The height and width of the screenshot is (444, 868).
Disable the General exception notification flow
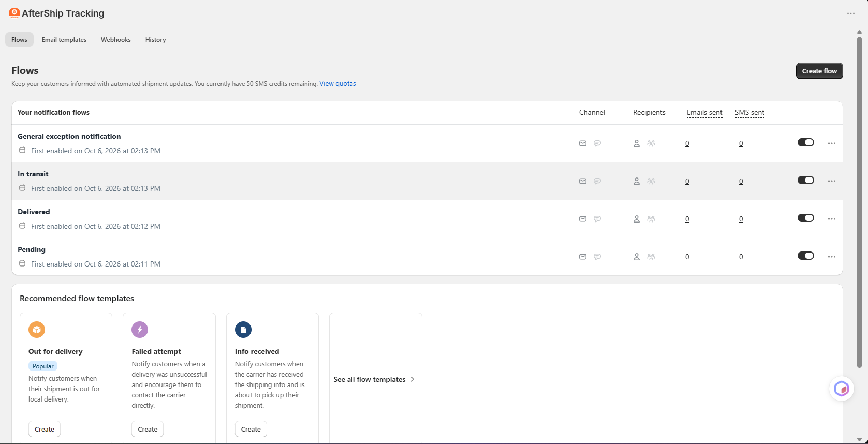pyautogui.click(x=806, y=142)
